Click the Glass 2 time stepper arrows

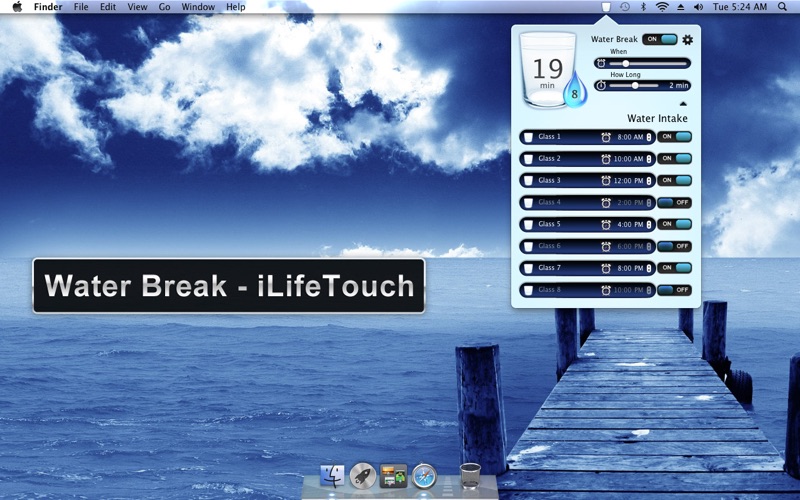649,159
